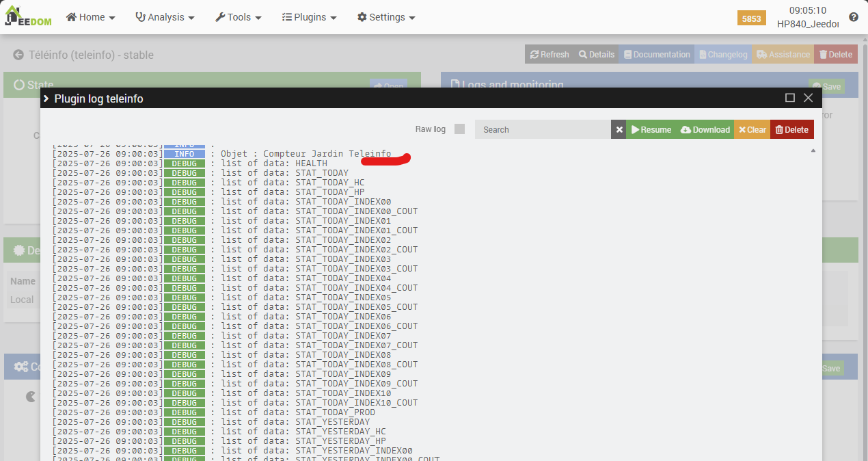Open the Plugins menu
Image resolution: width=868 pixels, height=461 pixels.
click(309, 17)
